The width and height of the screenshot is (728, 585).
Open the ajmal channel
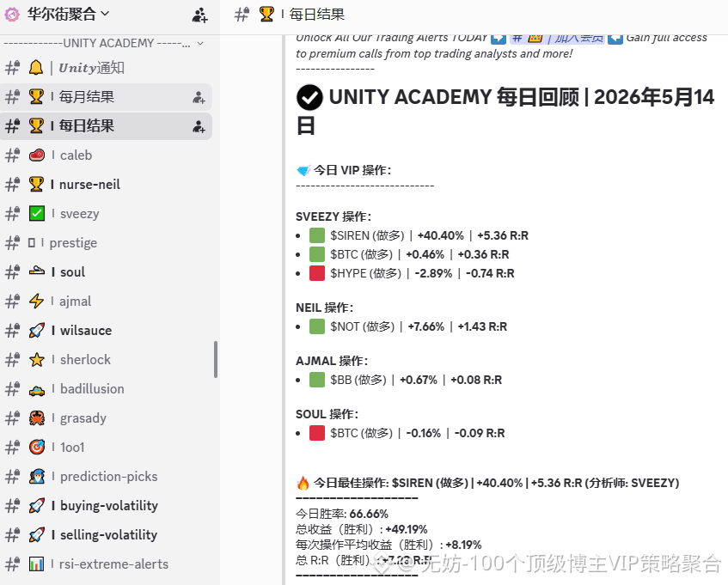pyautogui.click(x=106, y=301)
